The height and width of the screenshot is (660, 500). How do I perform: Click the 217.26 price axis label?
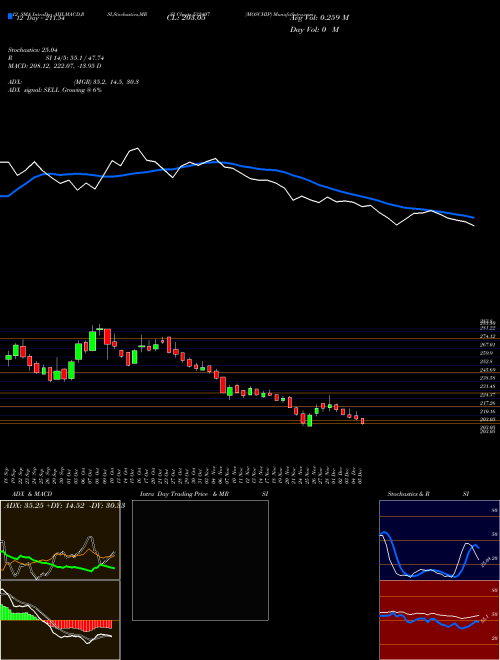(489, 403)
